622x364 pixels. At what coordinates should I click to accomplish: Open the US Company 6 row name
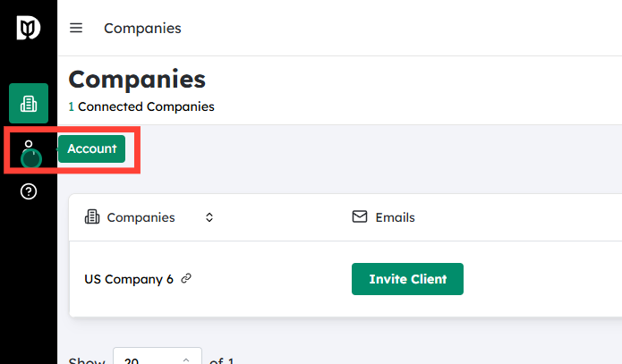(x=129, y=278)
